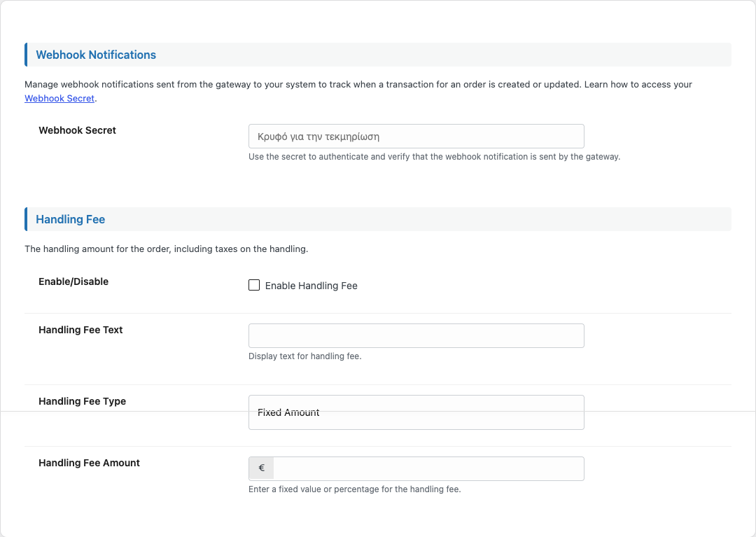Click the 'Handling Fee Text' field label

(80, 330)
